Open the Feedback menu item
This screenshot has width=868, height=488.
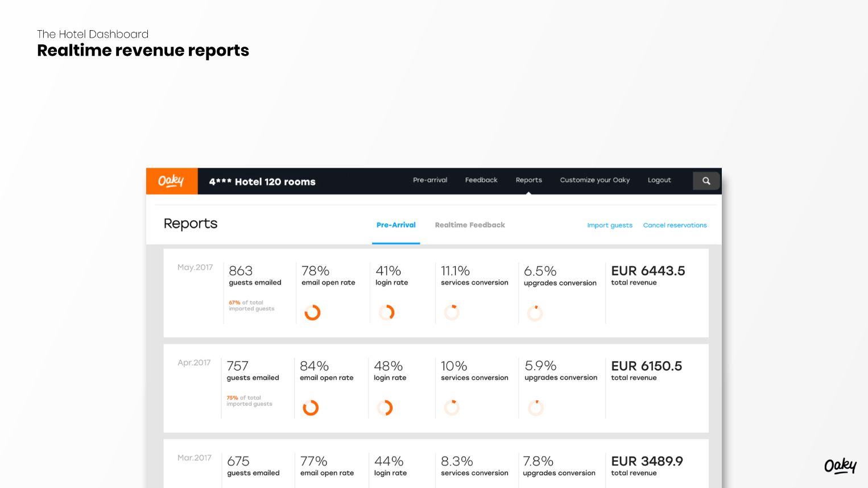click(x=481, y=180)
